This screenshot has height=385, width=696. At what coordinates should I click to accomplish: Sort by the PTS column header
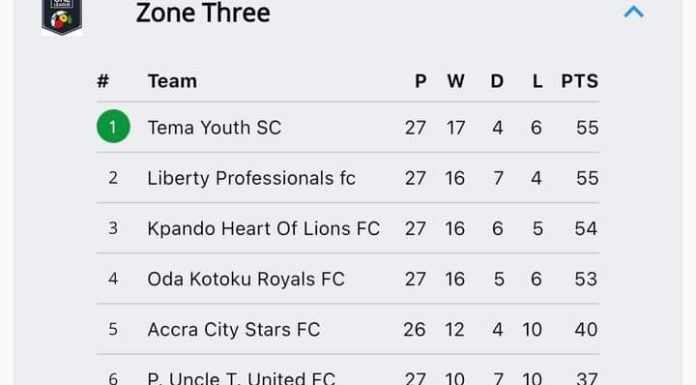[x=580, y=81]
